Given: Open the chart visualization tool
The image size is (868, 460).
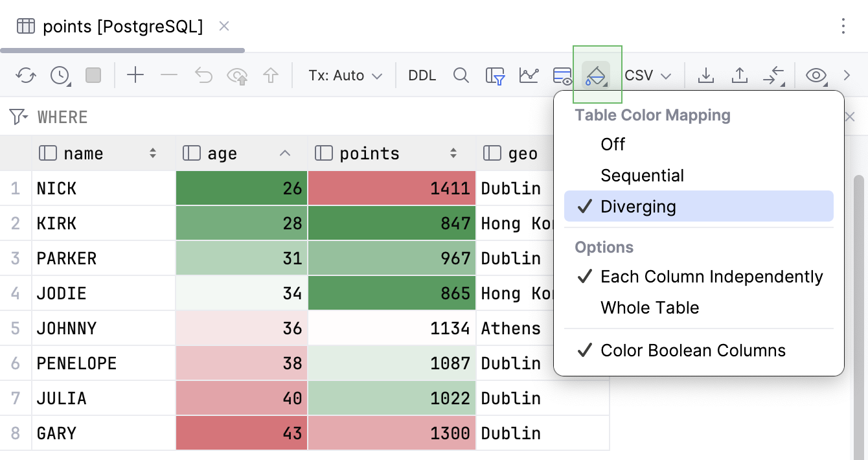Looking at the screenshot, I should (x=529, y=75).
